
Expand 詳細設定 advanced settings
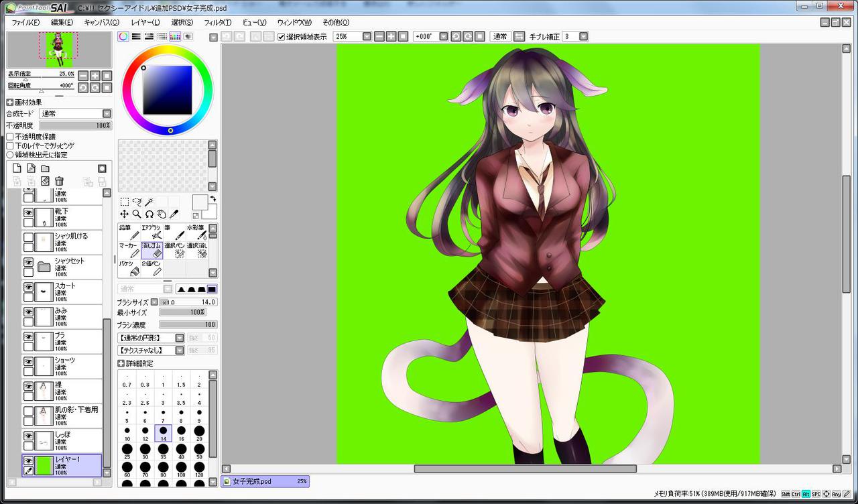[x=121, y=363]
